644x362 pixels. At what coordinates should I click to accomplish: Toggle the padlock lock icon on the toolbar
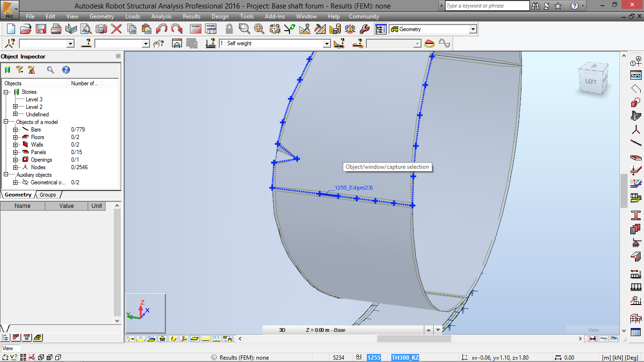(229, 29)
